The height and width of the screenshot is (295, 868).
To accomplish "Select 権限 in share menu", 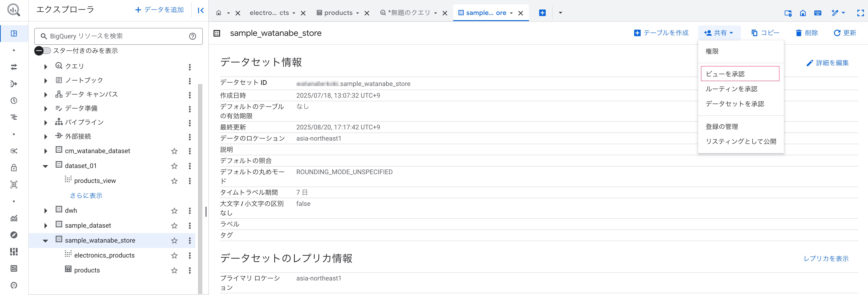I will coord(741,51).
